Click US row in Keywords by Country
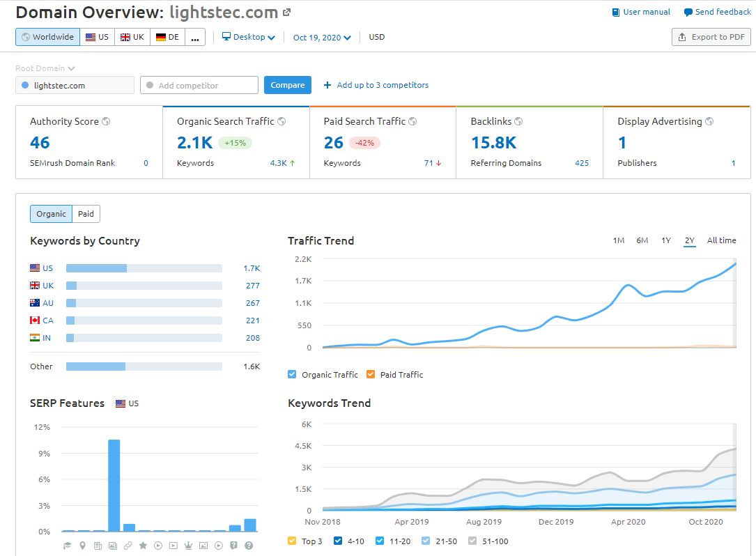This screenshot has width=756, height=556. (145, 268)
